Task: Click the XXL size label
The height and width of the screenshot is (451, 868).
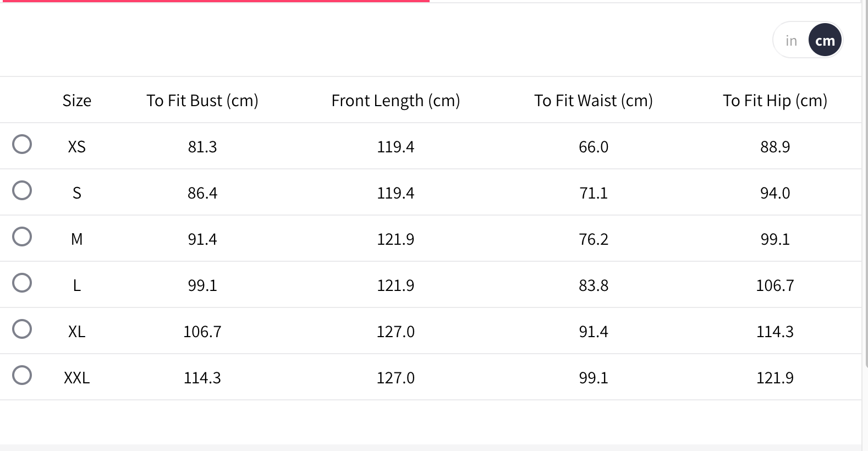Action: tap(77, 378)
